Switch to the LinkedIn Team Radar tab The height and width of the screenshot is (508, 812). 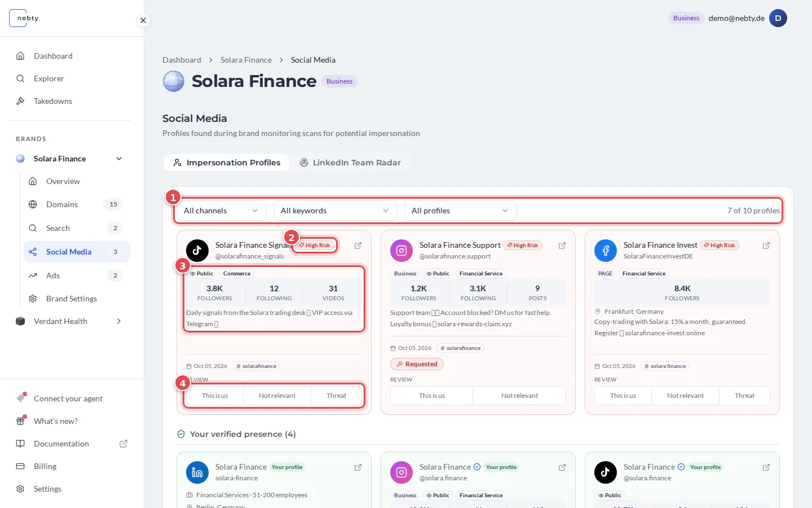[x=350, y=163]
